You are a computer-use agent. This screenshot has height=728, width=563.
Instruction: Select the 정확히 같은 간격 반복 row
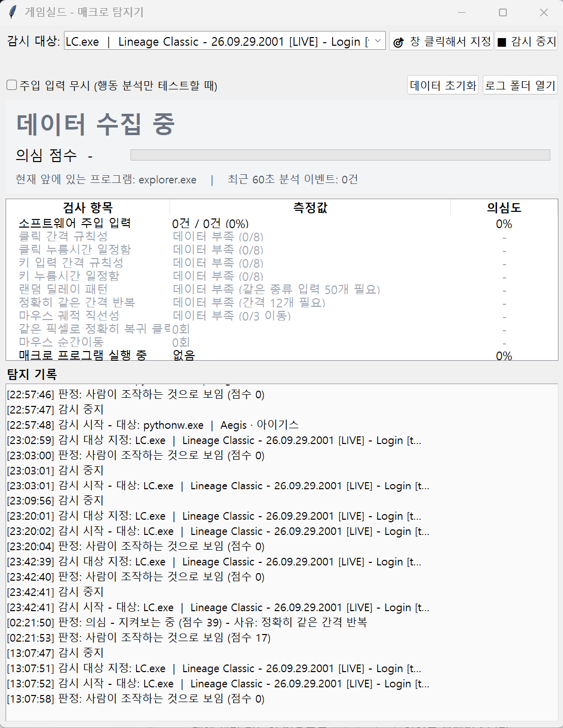(282, 303)
